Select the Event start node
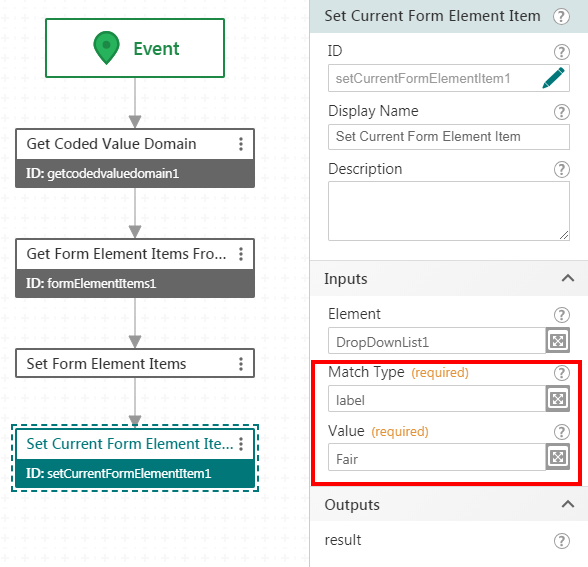This screenshot has width=588, height=567. pos(135,48)
